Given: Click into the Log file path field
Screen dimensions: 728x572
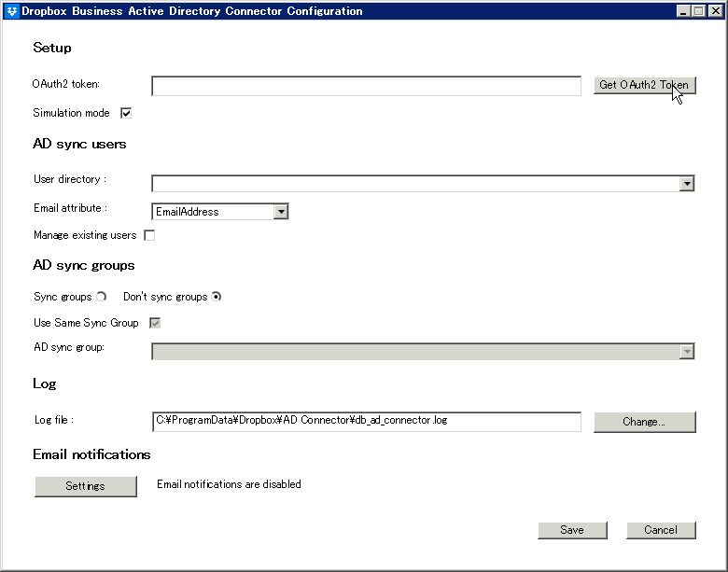Looking at the screenshot, I should point(366,422).
